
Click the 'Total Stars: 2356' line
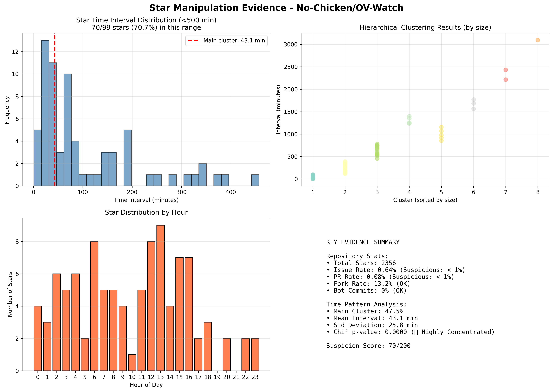click(x=361, y=263)
